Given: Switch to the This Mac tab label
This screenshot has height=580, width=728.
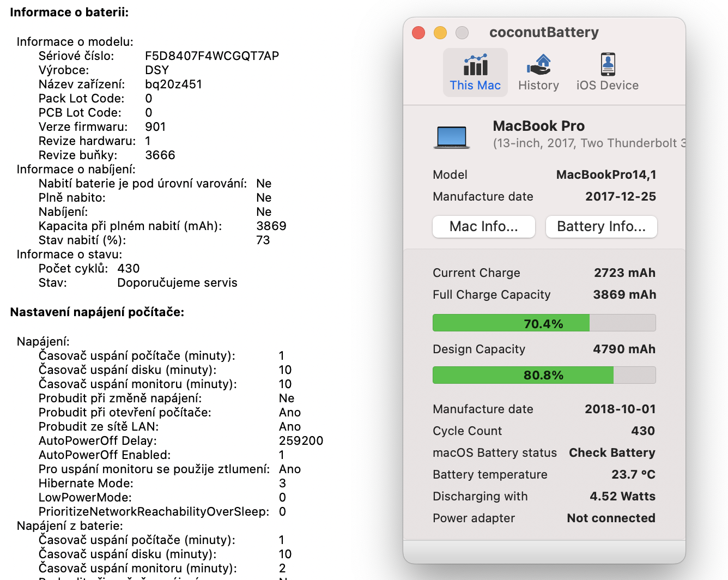Looking at the screenshot, I should [475, 86].
